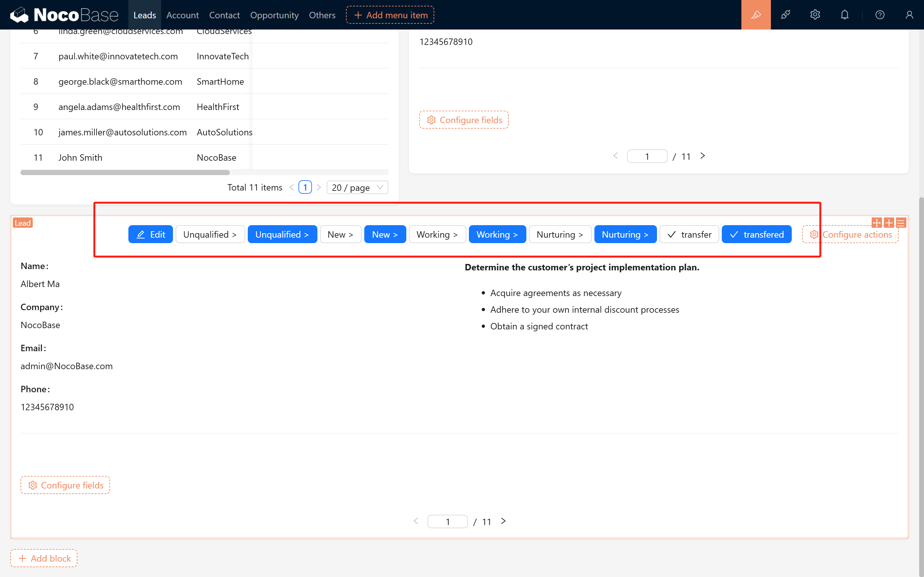Open the plugin manager rocket icon
This screenshot has height=577, width=924.
[785, 15]
